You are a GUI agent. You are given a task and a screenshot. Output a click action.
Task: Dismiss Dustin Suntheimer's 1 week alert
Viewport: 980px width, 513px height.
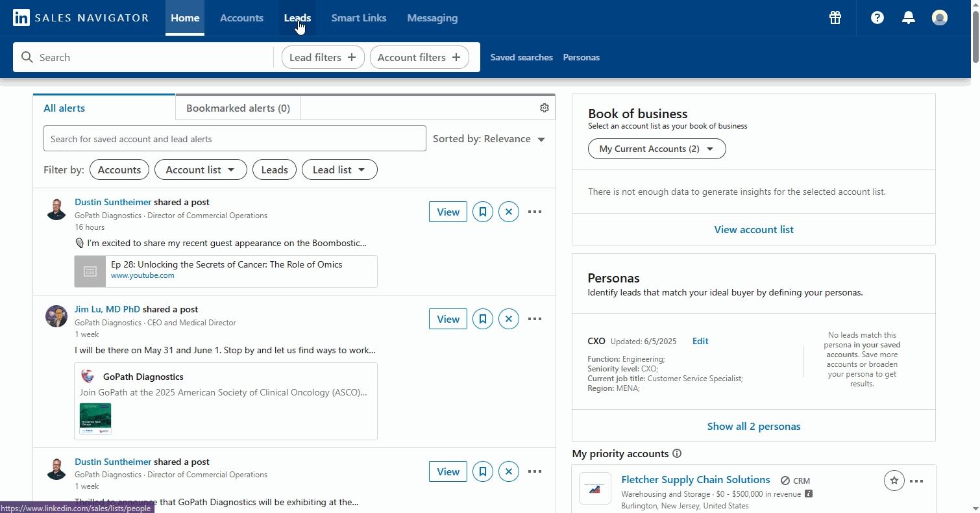(509, 471)
